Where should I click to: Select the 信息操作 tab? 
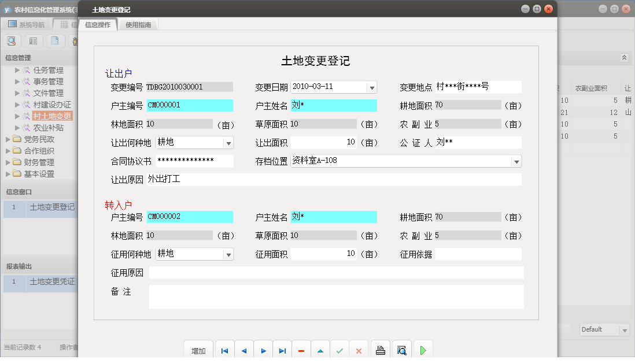pyautogui.click(x=97, y=25)
